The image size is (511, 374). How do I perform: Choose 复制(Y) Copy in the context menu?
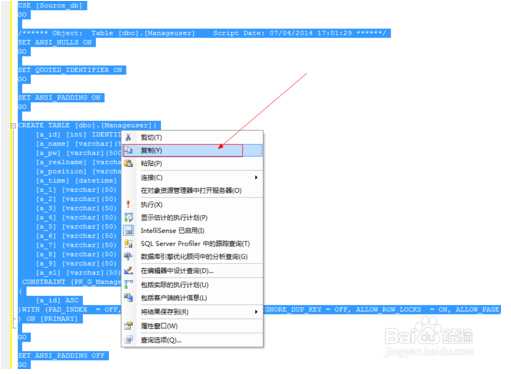coord(193,150)
